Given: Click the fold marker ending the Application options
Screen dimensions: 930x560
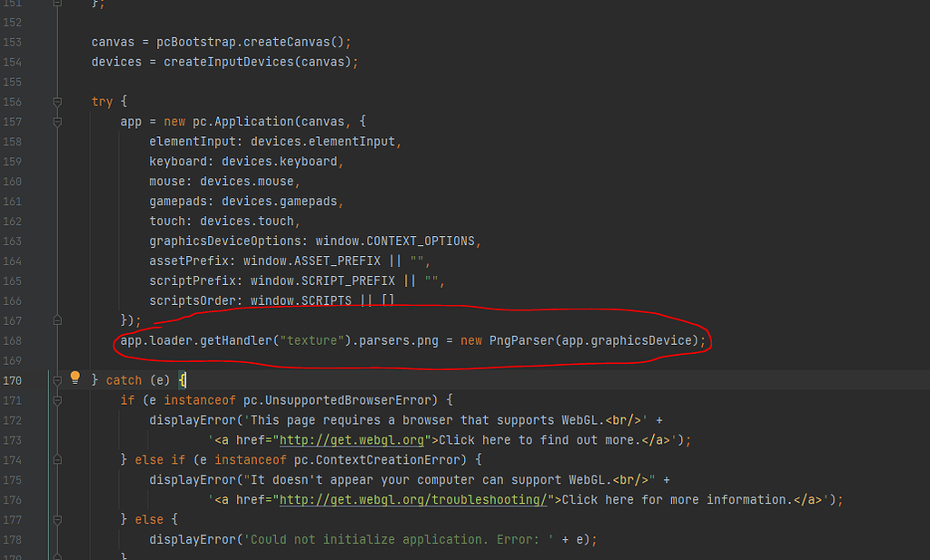Looking at the screenshot, I should 56,319.
